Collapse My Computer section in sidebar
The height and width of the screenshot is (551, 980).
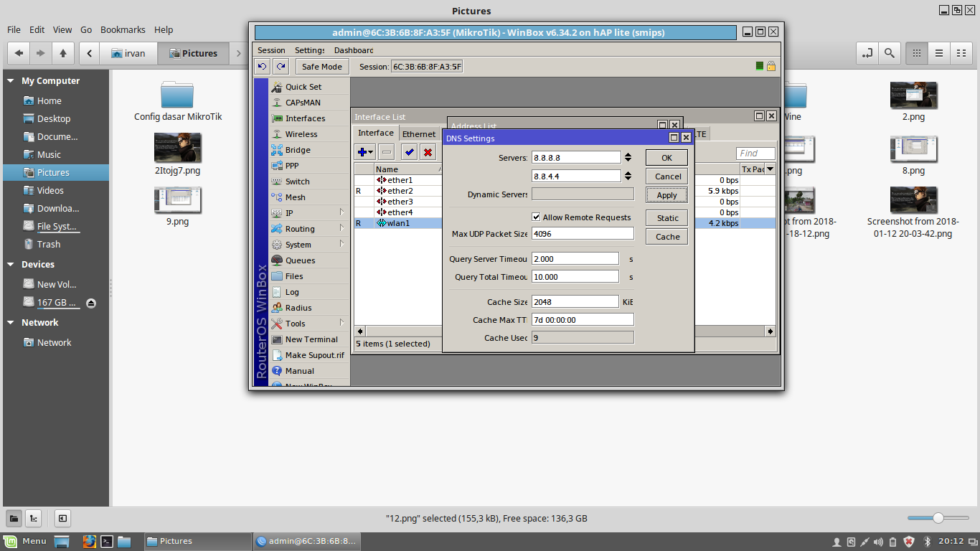pos(11,81)
